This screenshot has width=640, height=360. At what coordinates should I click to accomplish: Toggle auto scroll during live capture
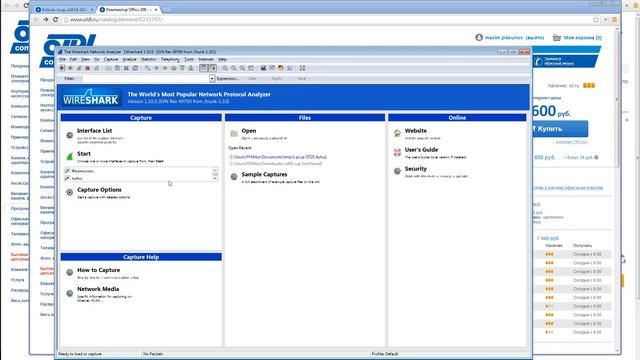pyautogui.click(x=212, y=68)
